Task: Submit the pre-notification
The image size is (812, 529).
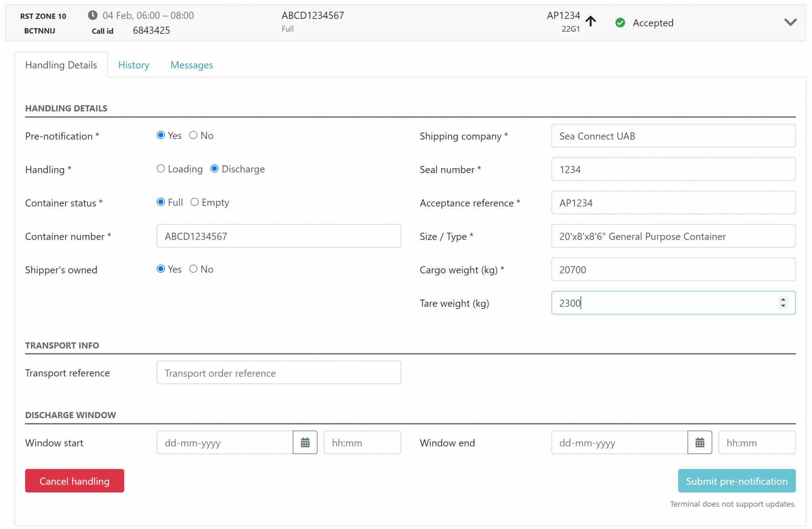Action: pyautogui.click(x=737, y=481)
